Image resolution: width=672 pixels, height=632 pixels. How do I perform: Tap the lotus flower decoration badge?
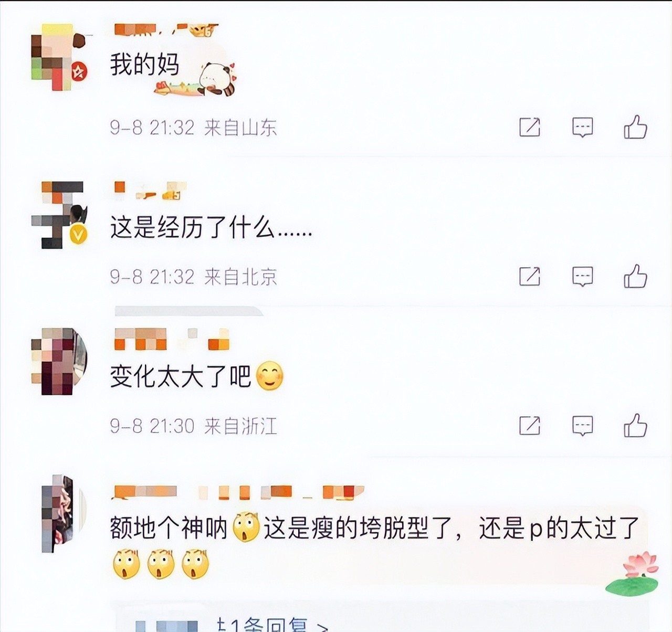(x=633, y=574)
